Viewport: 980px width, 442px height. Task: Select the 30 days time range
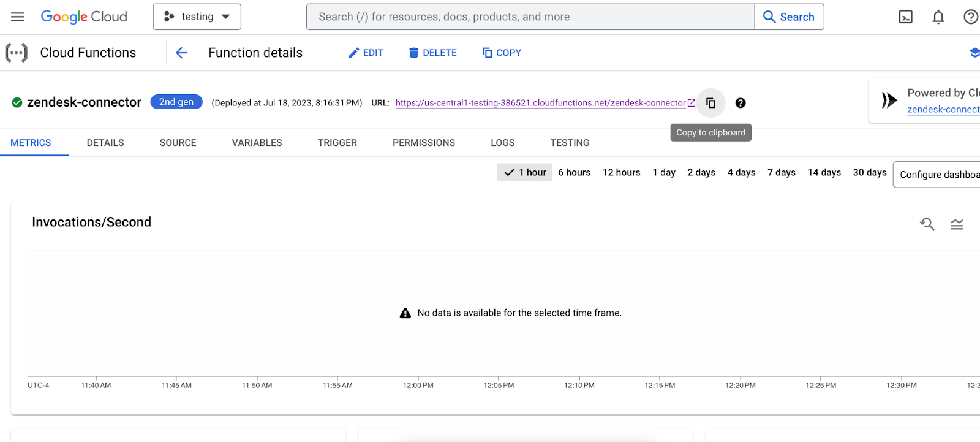click(870, 172)
